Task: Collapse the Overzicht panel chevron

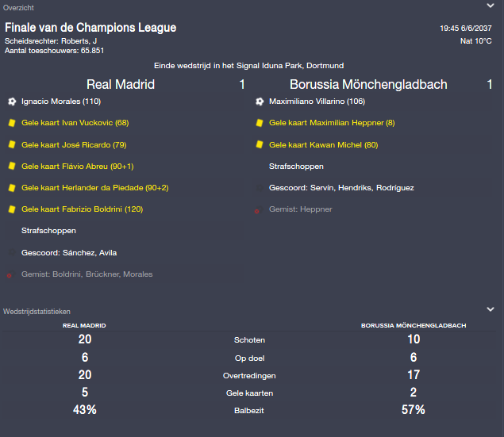Action: pos(491,6)
